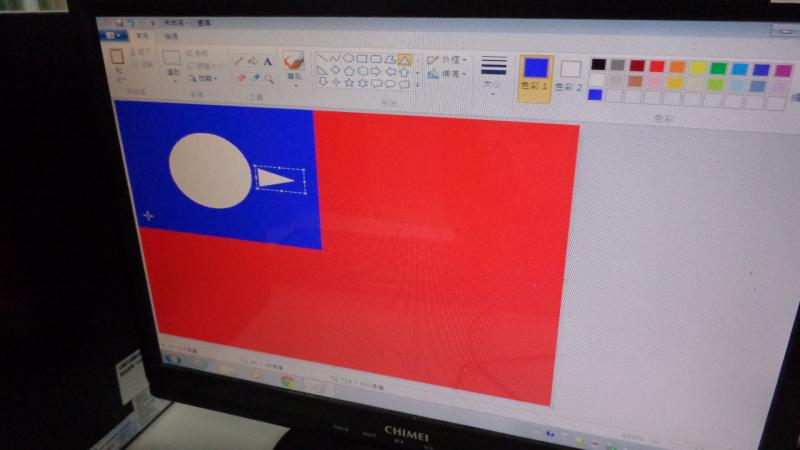
Task: Click the Save icon in the title bar
Action: pos(119,22)
